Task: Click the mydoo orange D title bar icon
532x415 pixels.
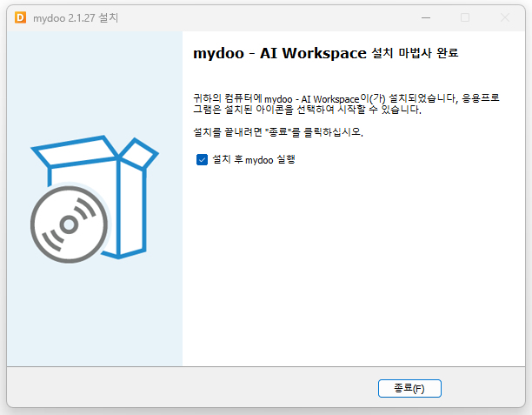Action: (20, 17)
